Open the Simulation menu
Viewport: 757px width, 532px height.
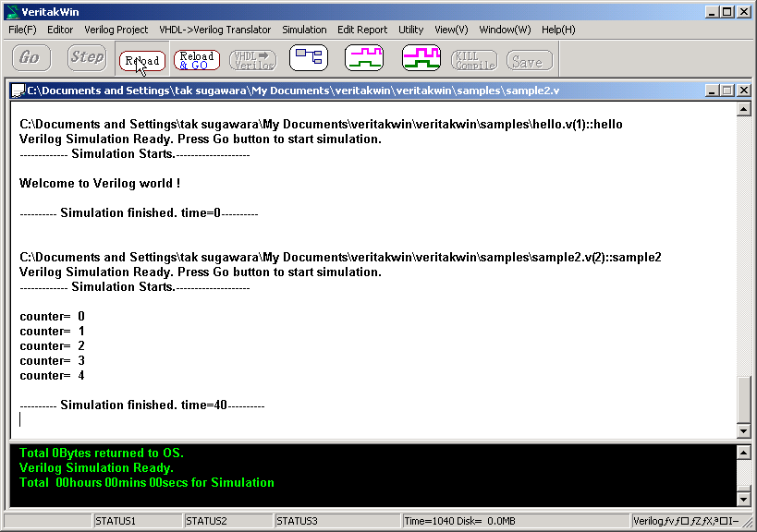304,30
